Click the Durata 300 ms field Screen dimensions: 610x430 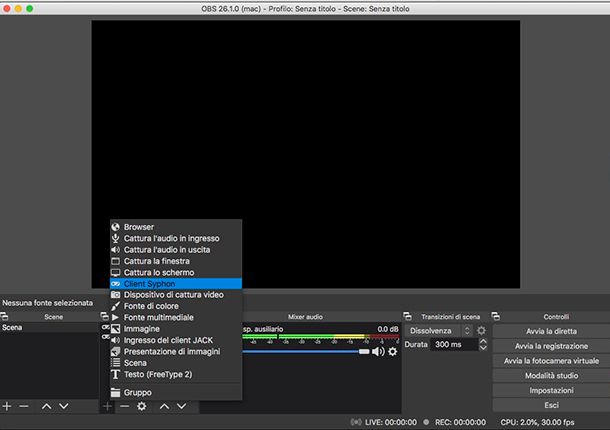point(454,344)
